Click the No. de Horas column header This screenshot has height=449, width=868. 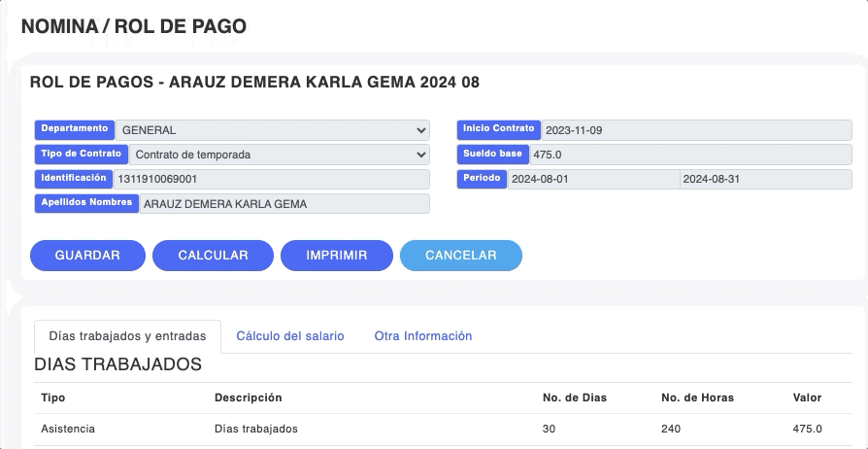coord(697,397)
